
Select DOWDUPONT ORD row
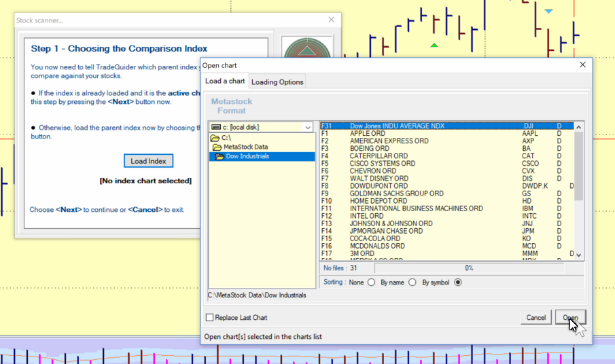click(x=446, y=186)
